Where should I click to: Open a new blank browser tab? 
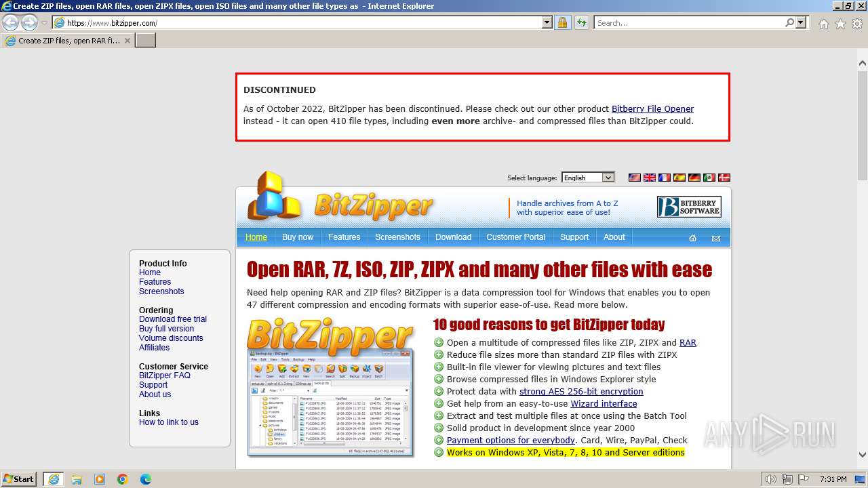pyautogui.click(x=146, y=41)
